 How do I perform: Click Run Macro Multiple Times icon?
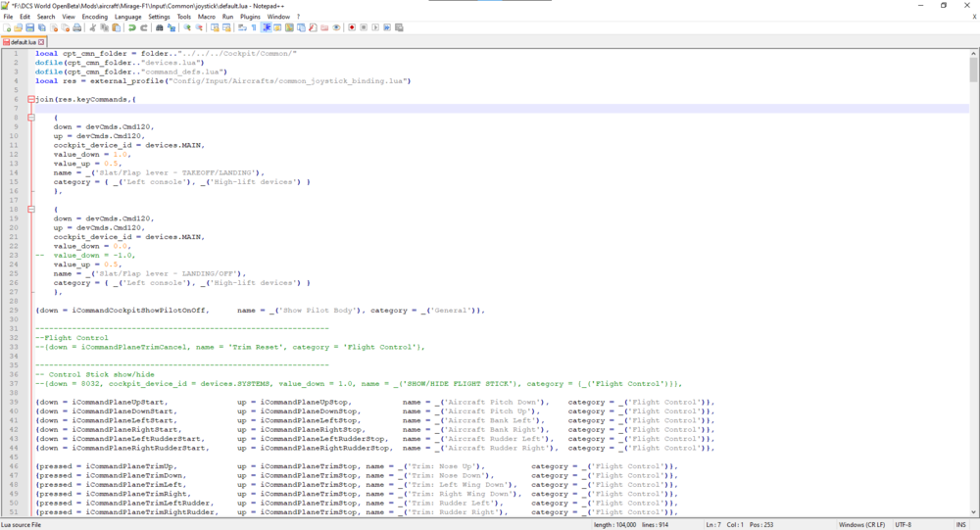click(387, 27)
